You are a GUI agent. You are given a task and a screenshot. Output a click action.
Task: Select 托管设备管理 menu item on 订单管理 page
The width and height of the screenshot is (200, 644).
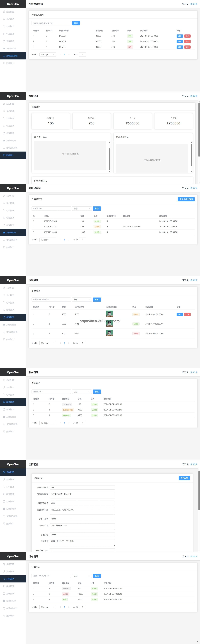tap(13, 608)
